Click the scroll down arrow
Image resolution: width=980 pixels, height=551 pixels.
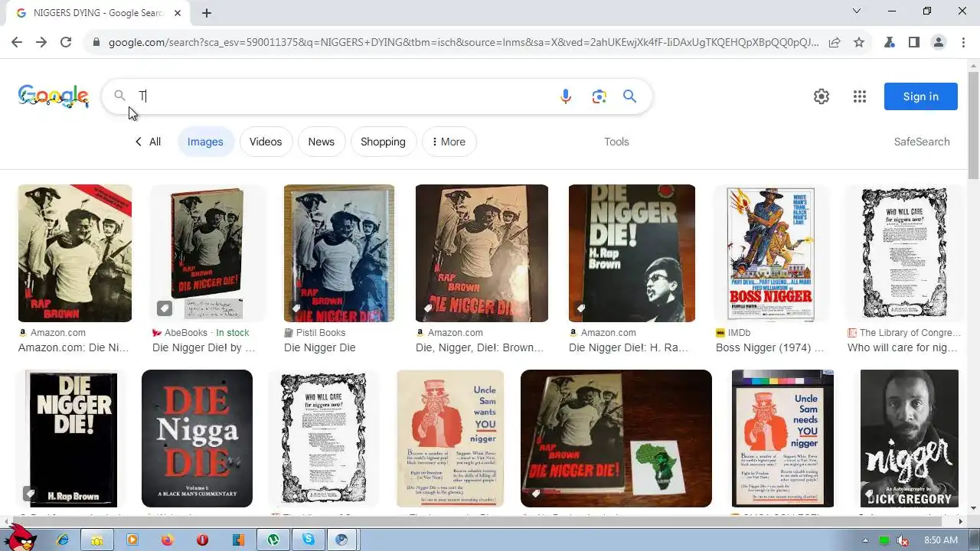[x=973, y=508]
